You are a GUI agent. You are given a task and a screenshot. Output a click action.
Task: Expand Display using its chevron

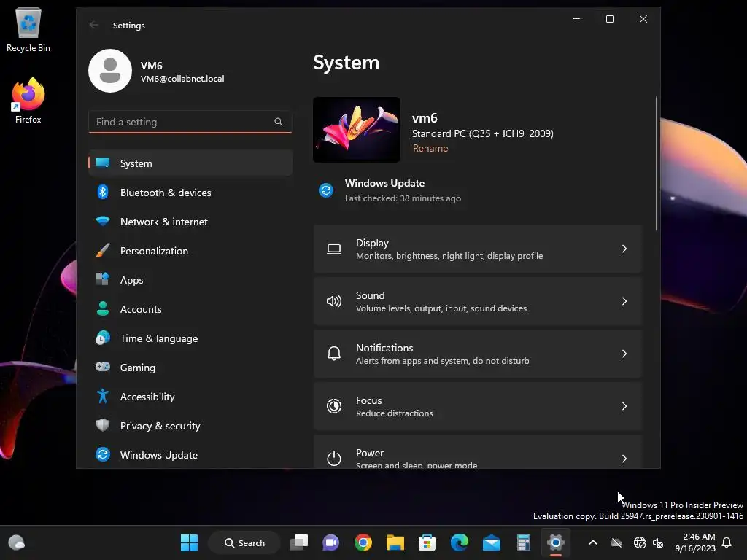(624, 249)
